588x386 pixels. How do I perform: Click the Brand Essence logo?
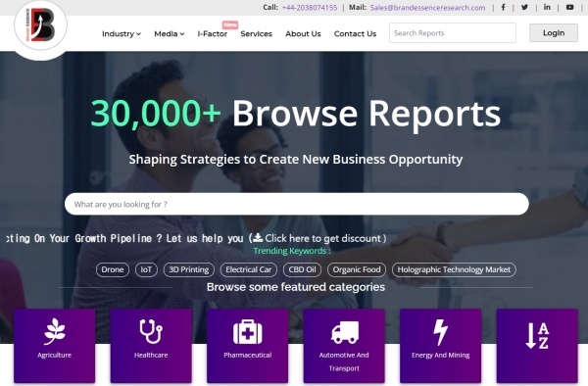click(41, 25)
